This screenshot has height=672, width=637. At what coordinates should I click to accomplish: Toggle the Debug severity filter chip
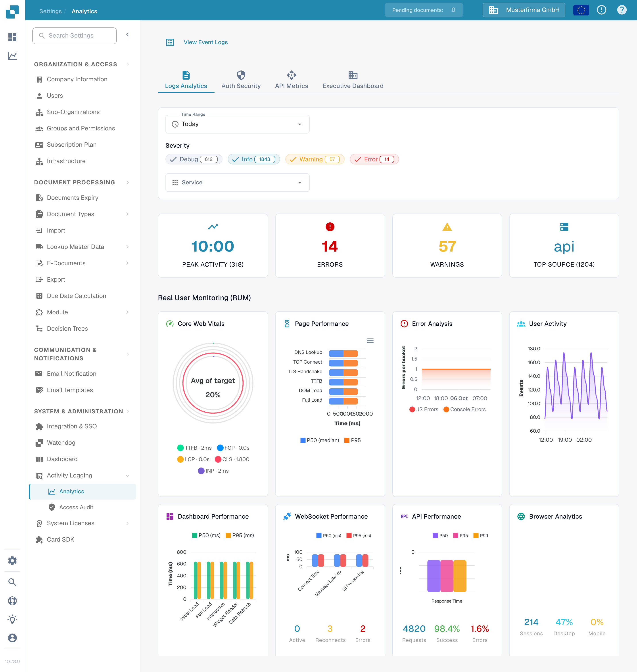194,159
